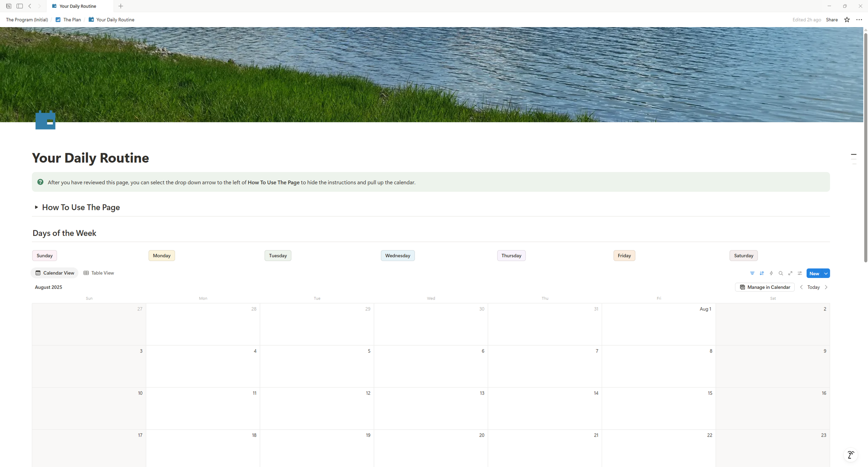
Task: Go to next month chevron
Action: pyautogui.click(x=826, y=287)
